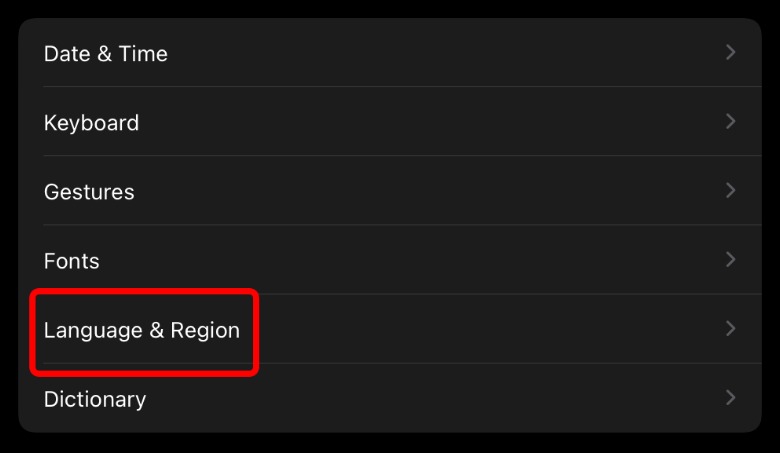This screenshot has width=780, height=453.
Task: Expand Gestures using its right chevron
Action: click(731, 190)
